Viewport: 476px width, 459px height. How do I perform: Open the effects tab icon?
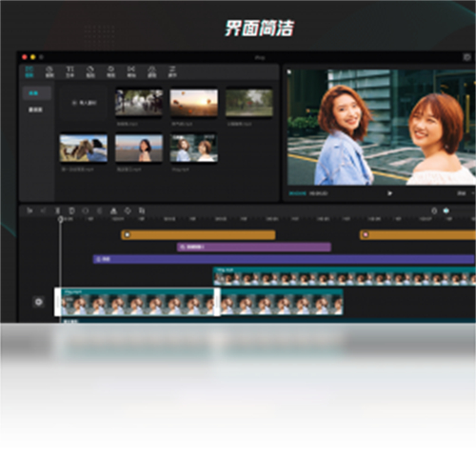110,72
